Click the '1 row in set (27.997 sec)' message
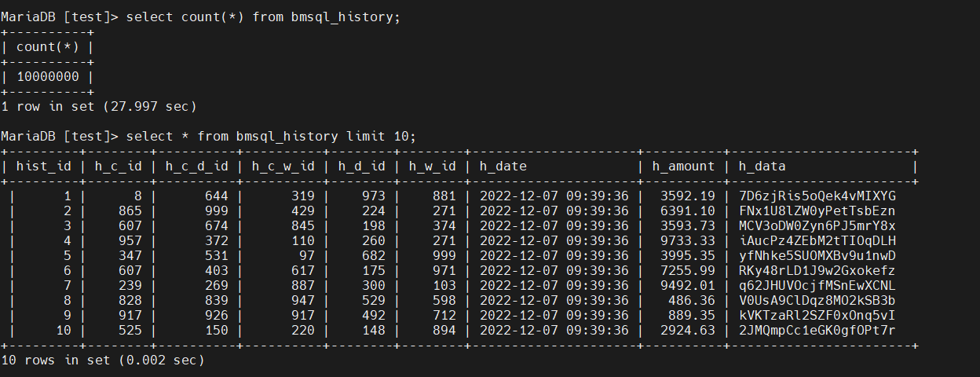 coord(99,106)
